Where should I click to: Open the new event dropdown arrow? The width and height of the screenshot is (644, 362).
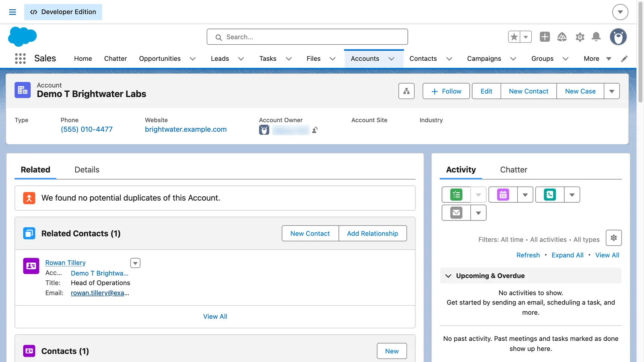[x=525, y=195]
